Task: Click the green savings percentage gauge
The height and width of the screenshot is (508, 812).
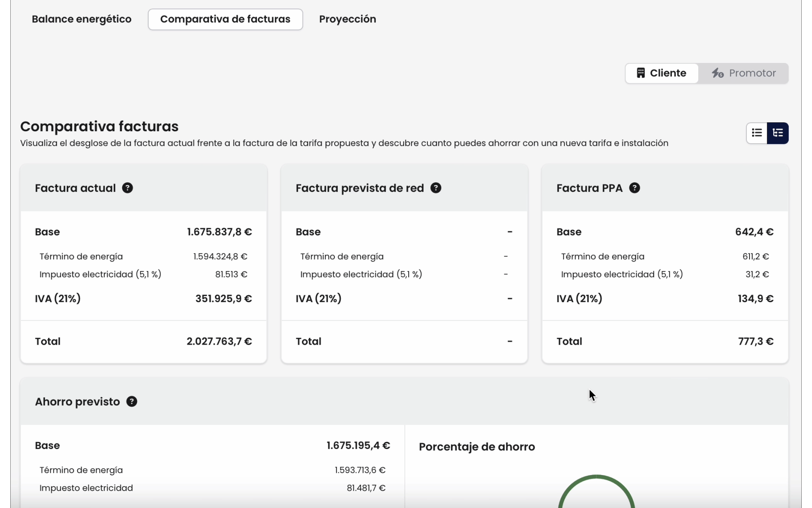Action: (597, 491)
